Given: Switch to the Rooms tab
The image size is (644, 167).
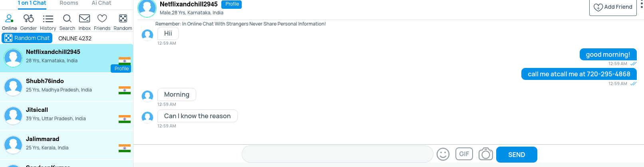Looking at the screenshot, I should point(69,3).
